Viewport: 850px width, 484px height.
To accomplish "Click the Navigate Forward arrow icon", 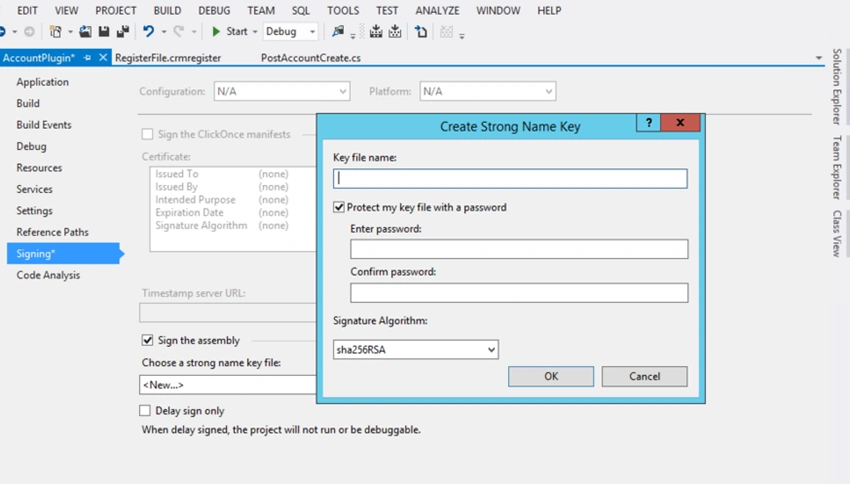I will coord(29,32).
